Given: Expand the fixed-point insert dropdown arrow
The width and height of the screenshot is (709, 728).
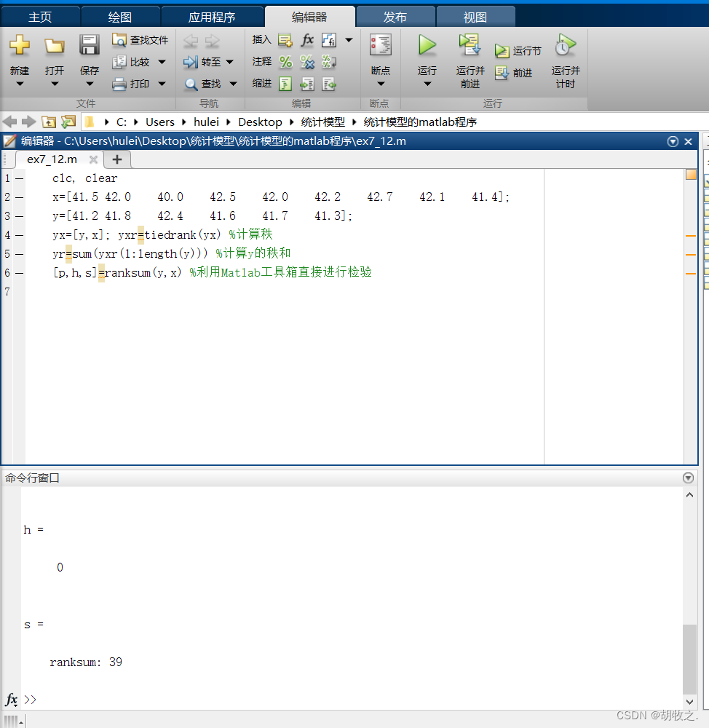Looking at the screenshot, I should pyautogui.click(x=349, y=40).
